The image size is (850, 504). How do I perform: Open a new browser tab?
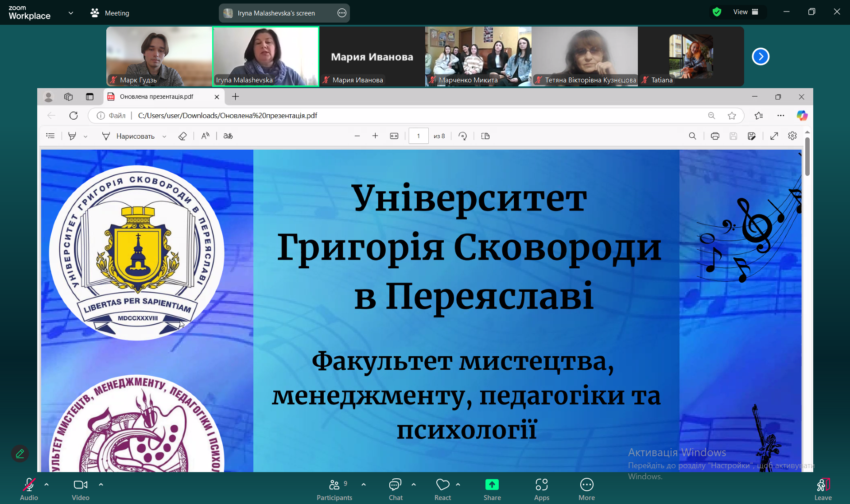[x=235, y=97]
